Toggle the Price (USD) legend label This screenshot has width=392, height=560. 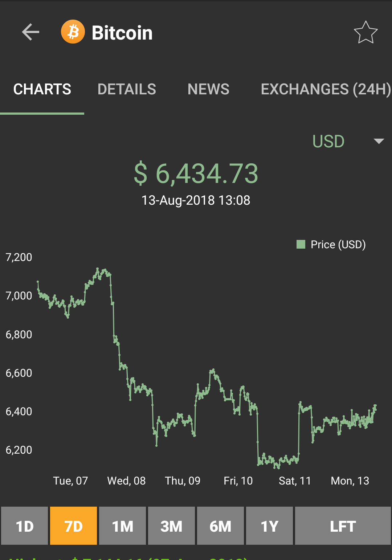[338, 245]
